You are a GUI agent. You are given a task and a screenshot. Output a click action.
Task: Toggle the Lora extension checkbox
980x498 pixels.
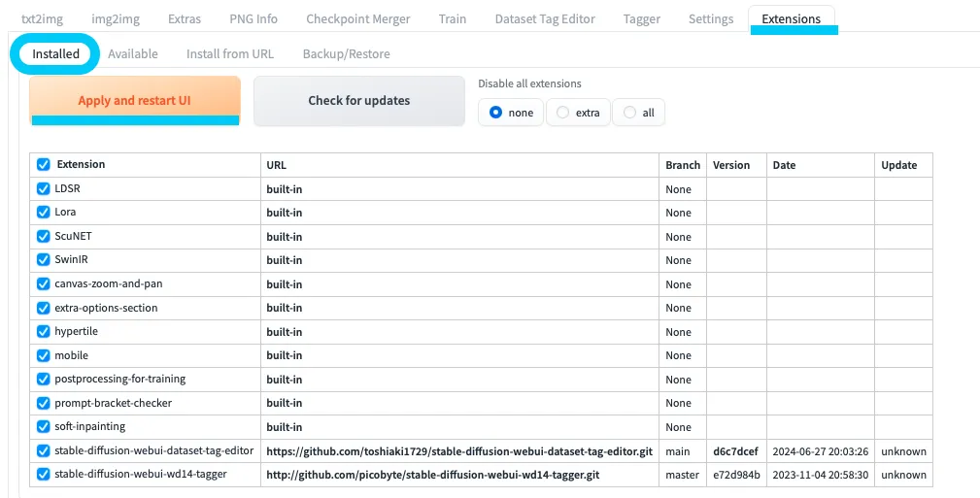43,212
